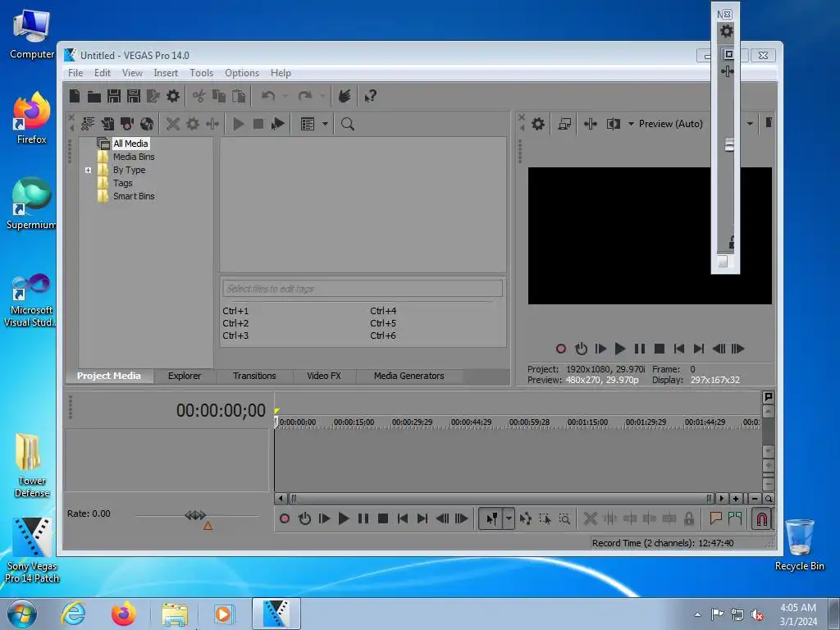Click Go to End in timeline transport
Viewport: 840px width, 630px height.
click(422, 518)
